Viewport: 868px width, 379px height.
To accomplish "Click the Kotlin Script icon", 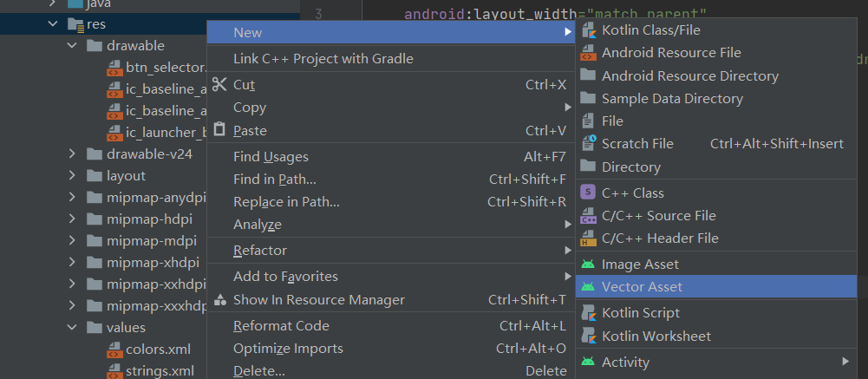I will 588,312.
